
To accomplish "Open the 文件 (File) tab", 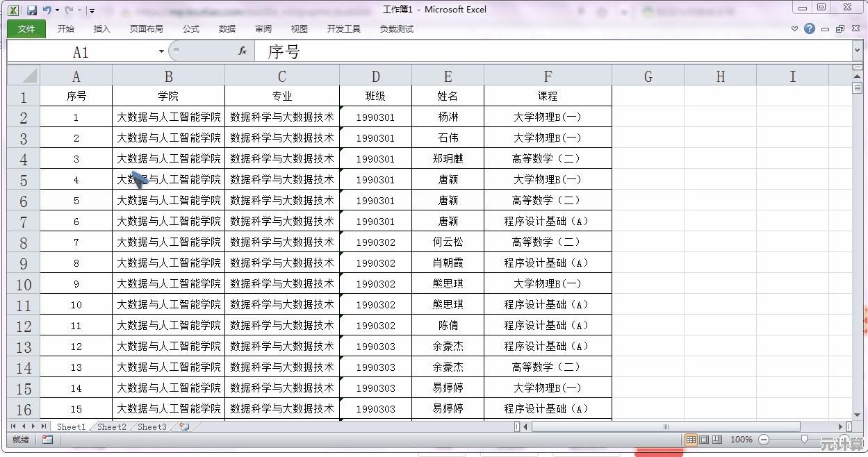I will 26,28.
